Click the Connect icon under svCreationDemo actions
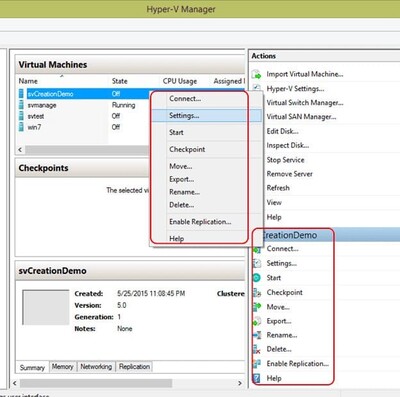 257,249
